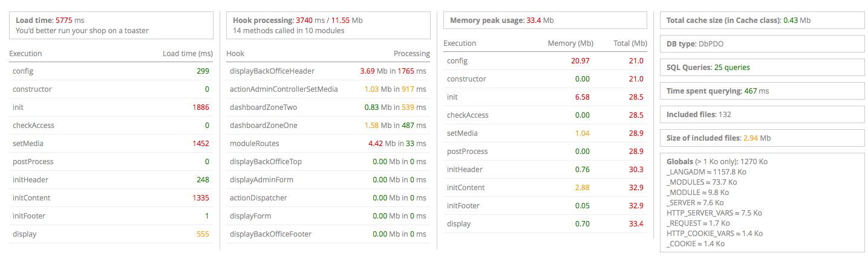The height and width of the screenshot is (259, 868).
Task: Open the SQL Queries 25 queries entry
Action: [762, 68]
